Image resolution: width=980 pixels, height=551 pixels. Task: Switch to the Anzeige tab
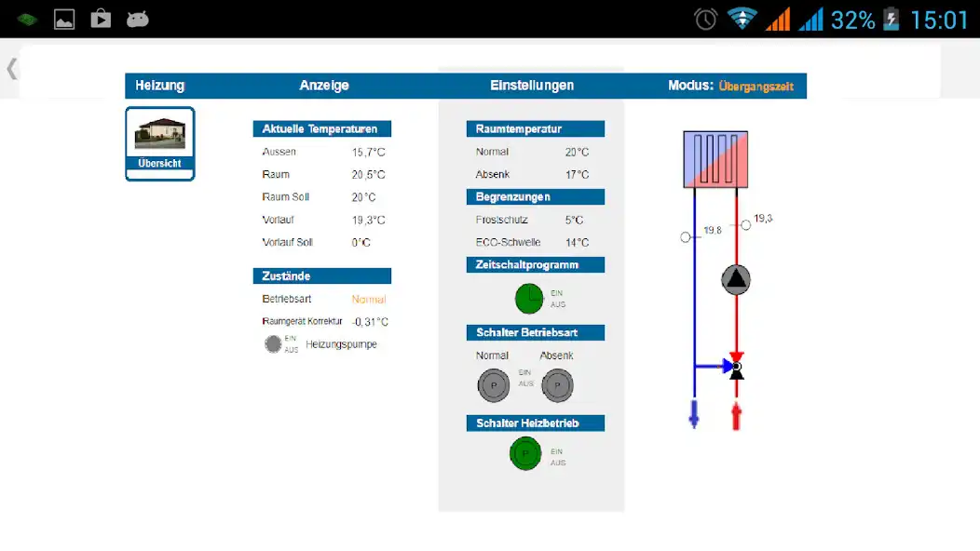click(324, 86)
